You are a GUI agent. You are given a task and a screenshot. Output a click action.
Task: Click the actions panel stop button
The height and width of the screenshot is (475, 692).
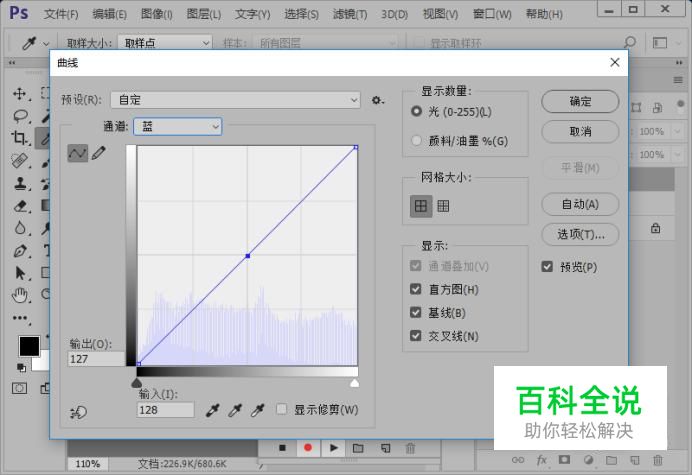pyautogui.click(x=282, y=448)
